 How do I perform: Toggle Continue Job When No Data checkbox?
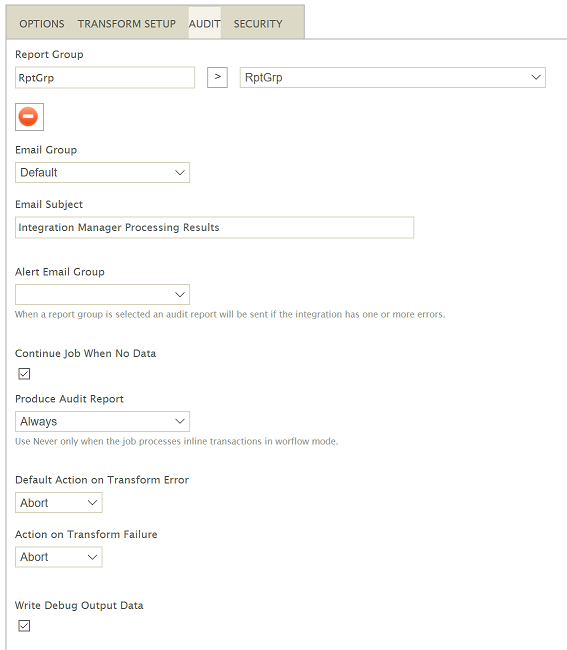point(24,374)
